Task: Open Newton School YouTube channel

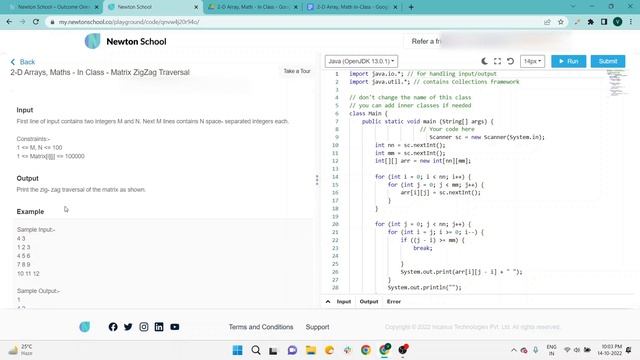Action: pyautogui.click(x=175, y=327)
